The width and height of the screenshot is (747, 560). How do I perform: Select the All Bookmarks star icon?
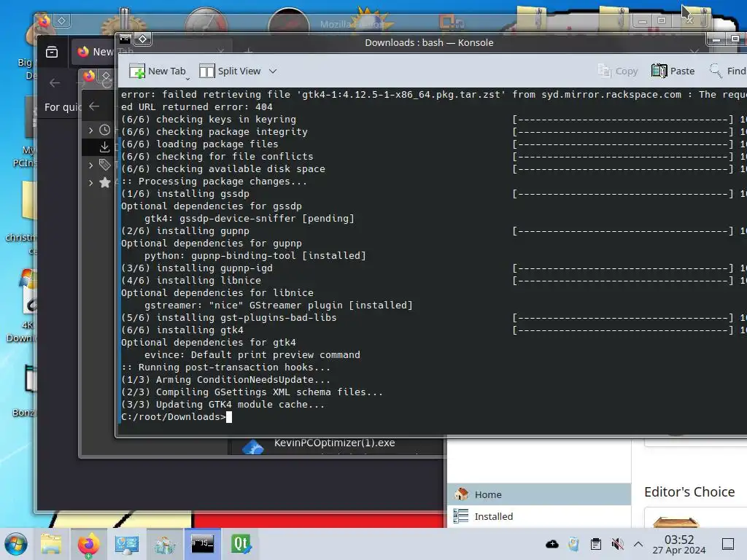coord(105,182)
